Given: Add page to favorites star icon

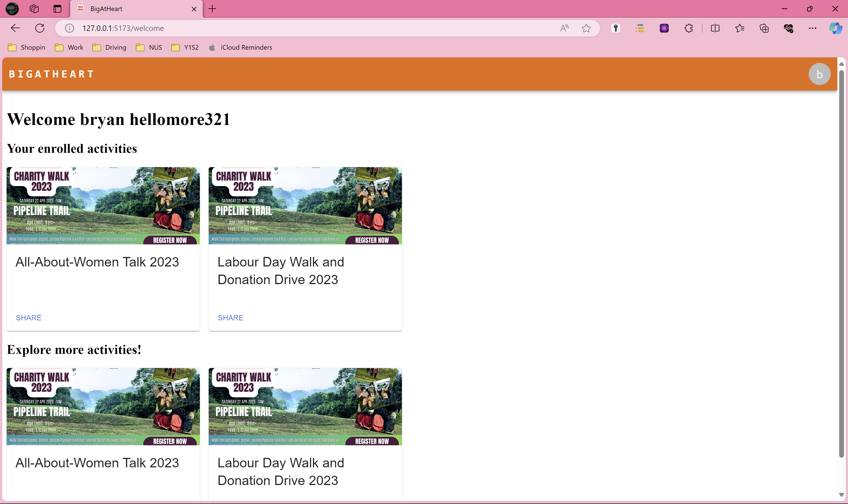Looking at the screenshot, I should (586, 28).
